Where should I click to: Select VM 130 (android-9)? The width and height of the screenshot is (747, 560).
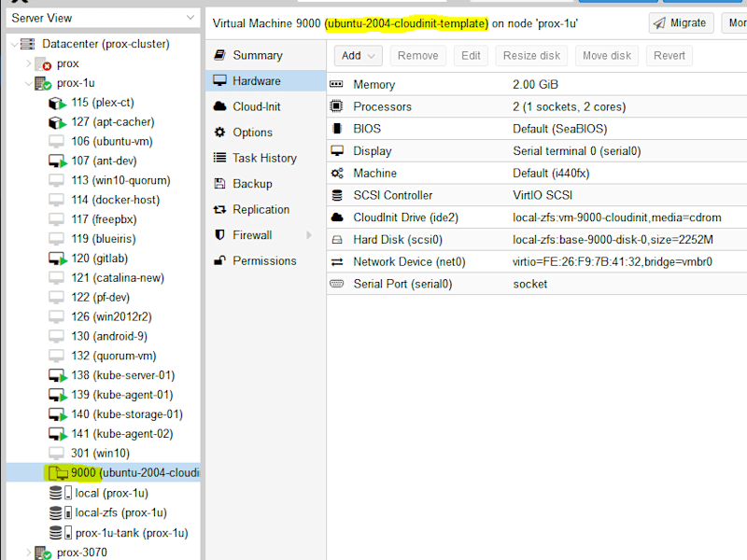104,336
